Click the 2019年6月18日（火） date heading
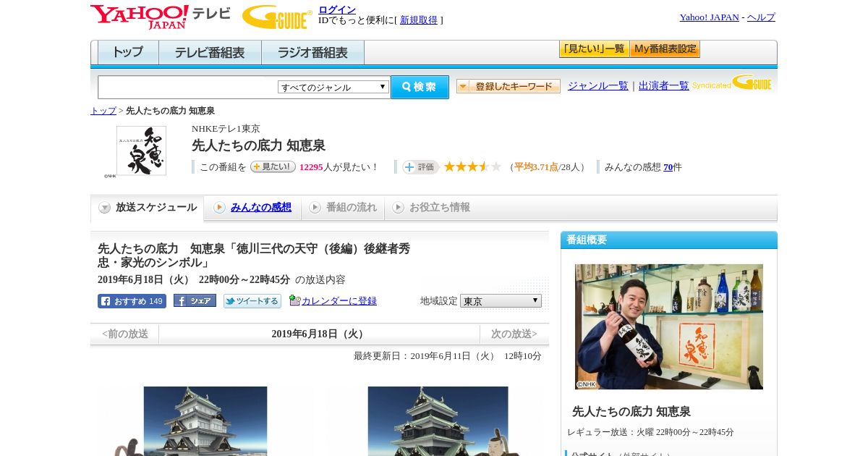The width and height of the screenshot is (868, 456). click(x=319, y=334)
